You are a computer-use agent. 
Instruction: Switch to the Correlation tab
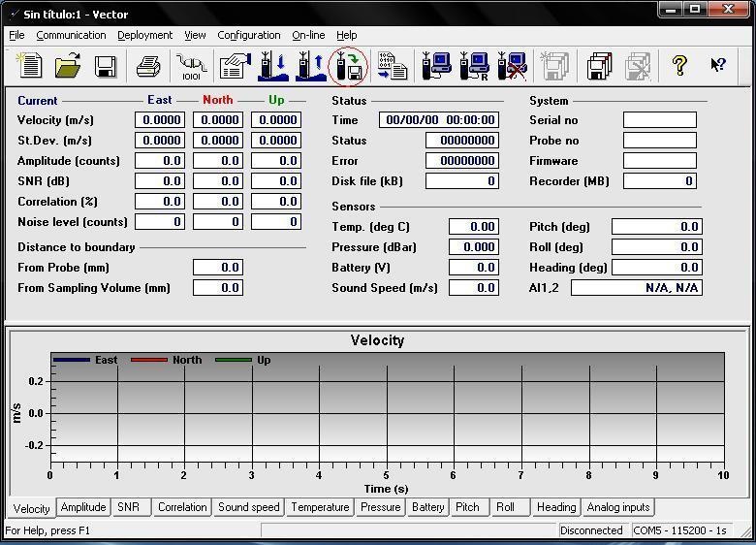(x=182, y=507)
